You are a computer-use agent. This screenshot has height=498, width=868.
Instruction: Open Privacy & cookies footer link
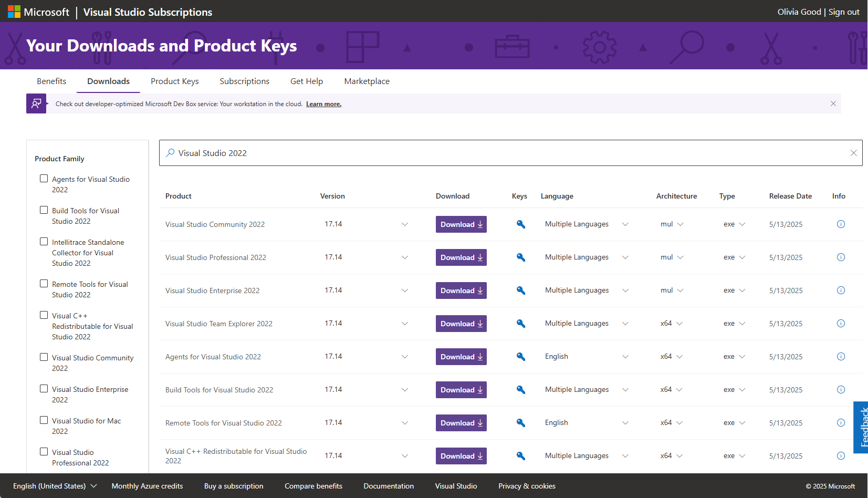click(x=527, y=486)
